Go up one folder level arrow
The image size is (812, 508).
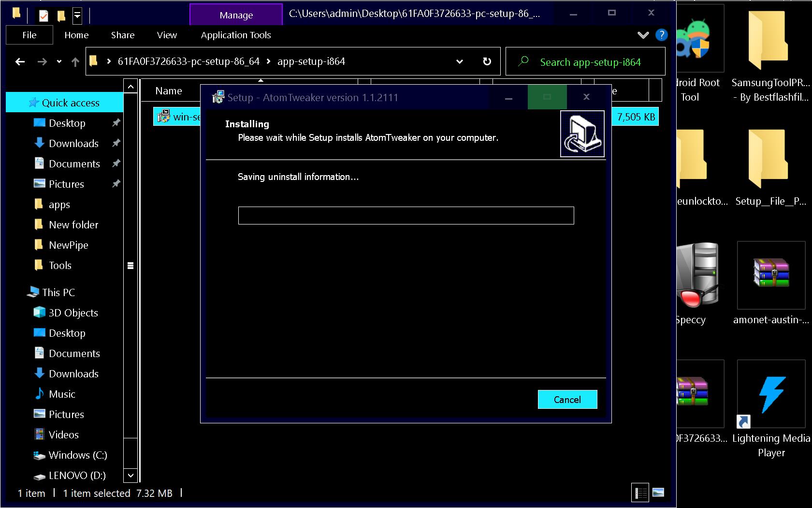click(75, 61)
